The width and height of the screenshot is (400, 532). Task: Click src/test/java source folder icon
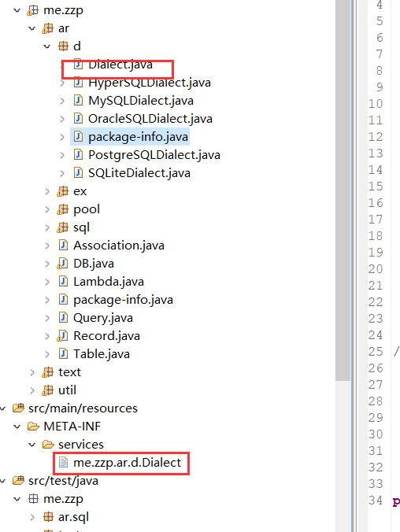(x=18, y=480)
